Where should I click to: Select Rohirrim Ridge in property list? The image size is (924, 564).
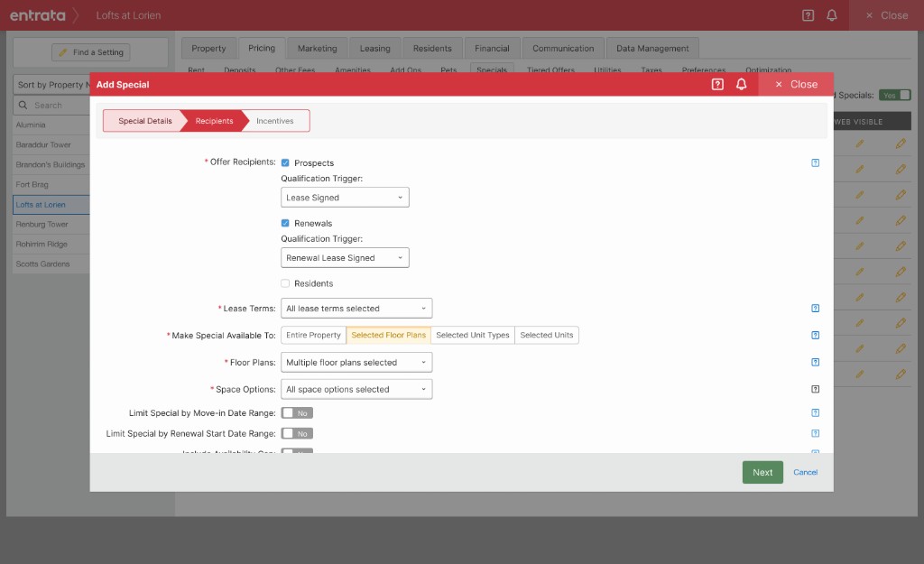click(51, 244)
